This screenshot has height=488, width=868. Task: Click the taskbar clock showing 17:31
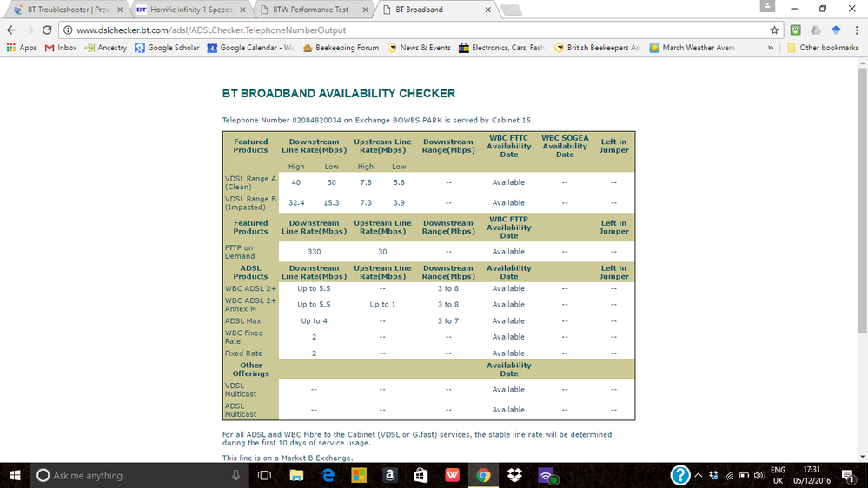(812, 475)
